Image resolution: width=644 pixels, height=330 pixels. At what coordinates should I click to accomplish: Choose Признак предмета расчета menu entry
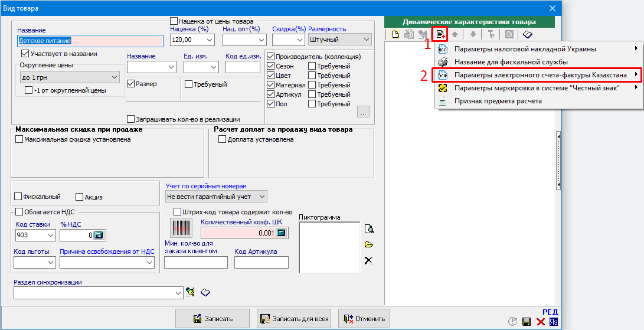[x=498, y=101]
